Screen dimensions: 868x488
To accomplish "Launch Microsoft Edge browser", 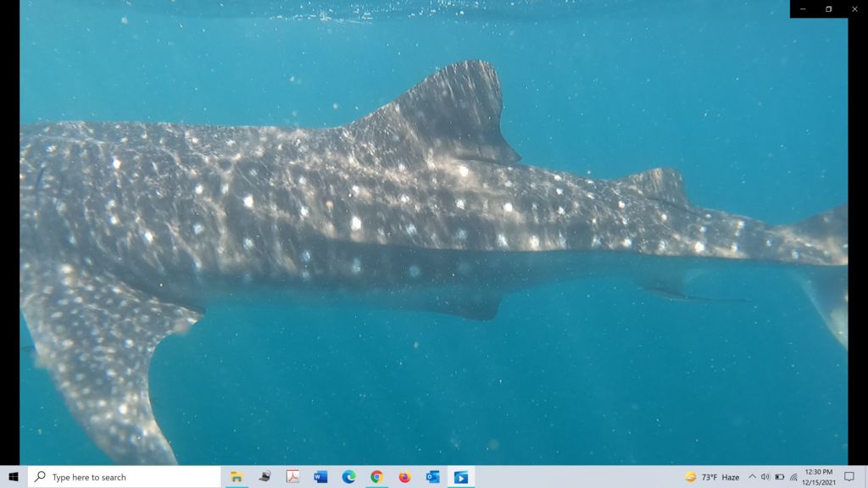I will pos(348,477).
